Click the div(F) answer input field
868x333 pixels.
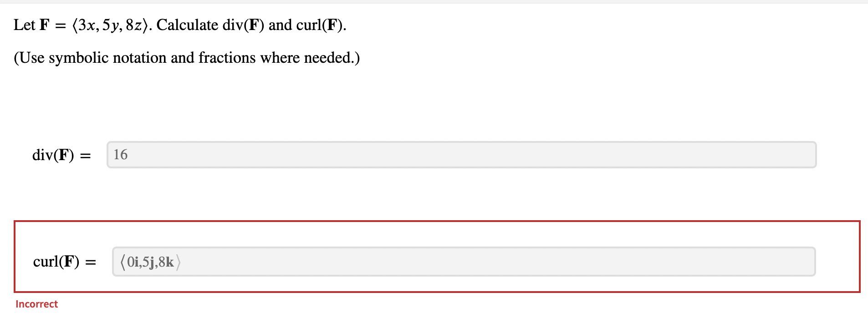click(410, 155)
